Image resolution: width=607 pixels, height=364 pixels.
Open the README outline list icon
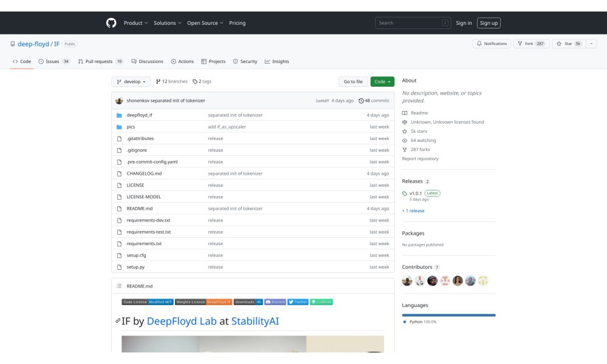[119, 286]
